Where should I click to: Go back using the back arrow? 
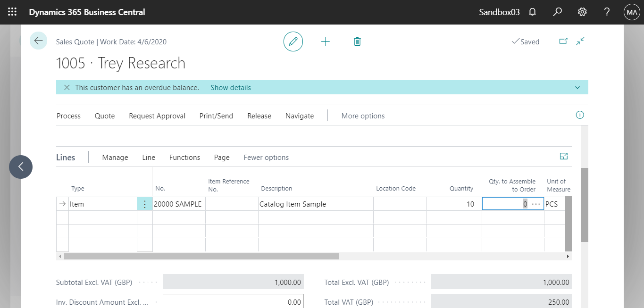(38, 41)
